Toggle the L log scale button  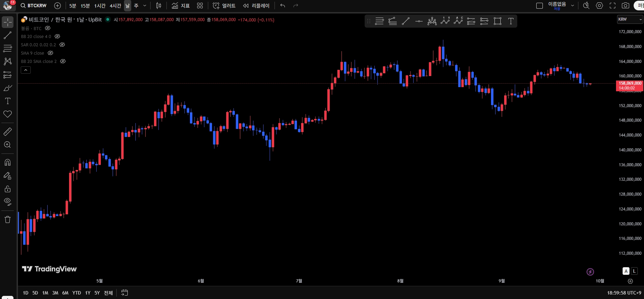634,271
